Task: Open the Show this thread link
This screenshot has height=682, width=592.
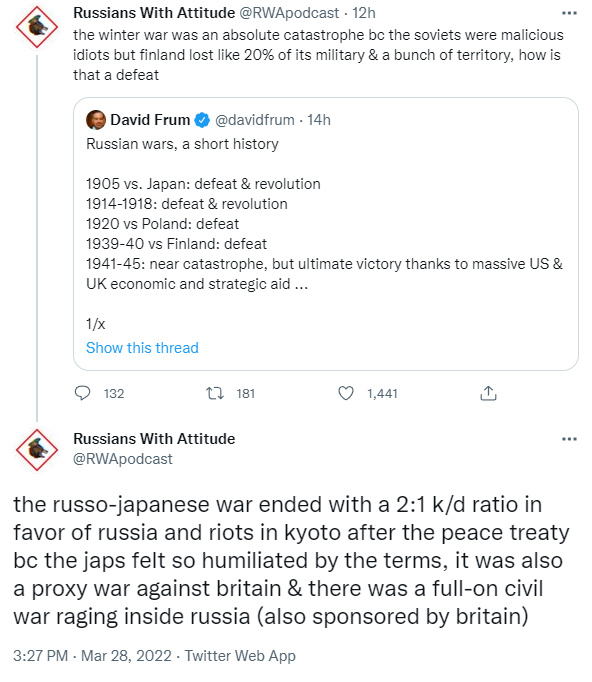Action: (142, 348)
